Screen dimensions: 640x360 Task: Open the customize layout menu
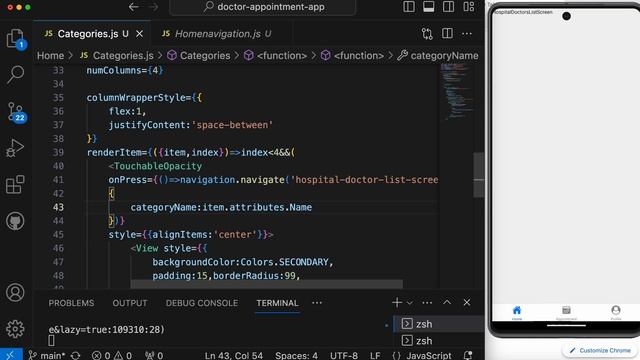coord(469,7)
